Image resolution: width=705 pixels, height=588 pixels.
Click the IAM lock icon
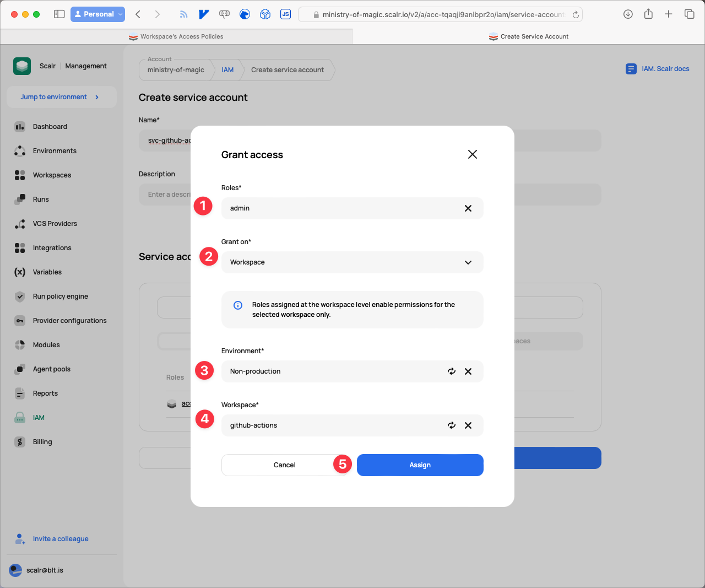[x=20, y=418]
